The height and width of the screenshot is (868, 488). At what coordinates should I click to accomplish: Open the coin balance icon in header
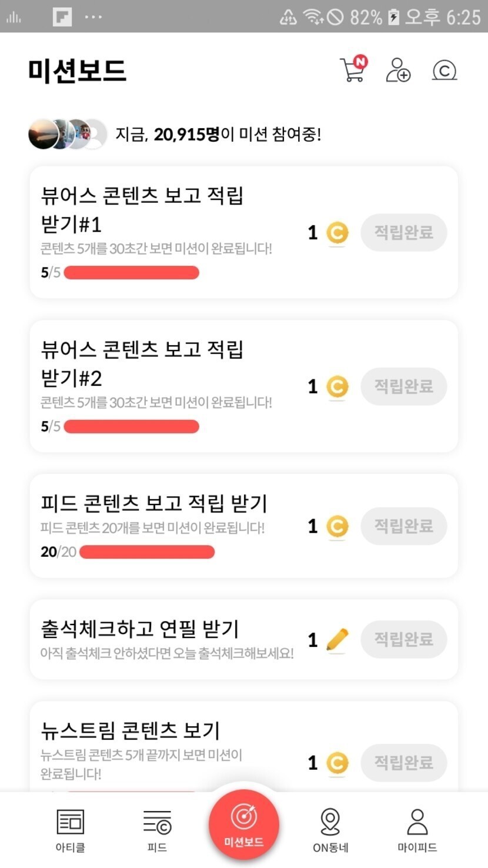click(444, 71)
